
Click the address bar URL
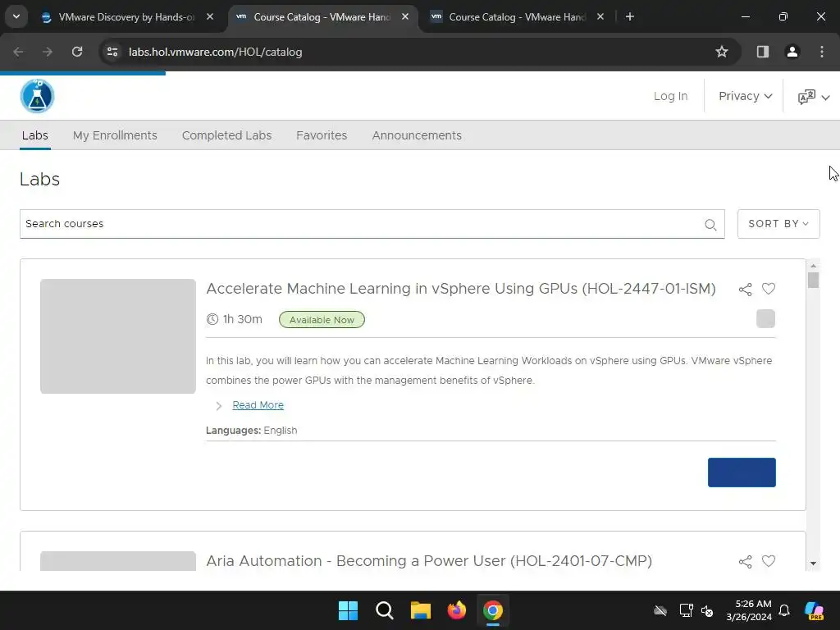pyautogui.click(x=216, y=52)
